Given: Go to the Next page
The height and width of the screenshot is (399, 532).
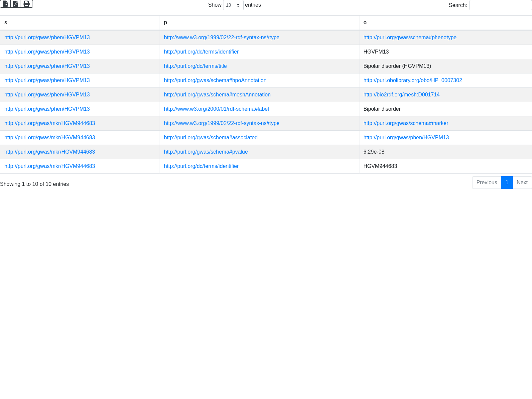Looking at the screenshot, I should [x=522, y=183].
